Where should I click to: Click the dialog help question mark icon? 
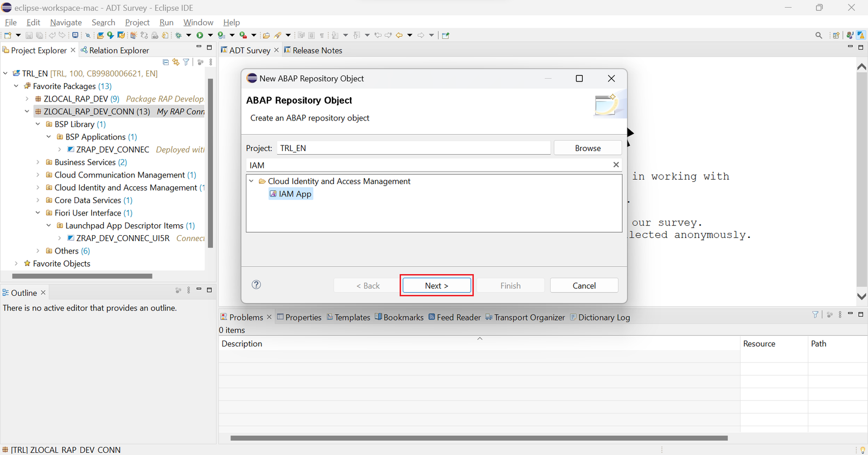(257, 285)
